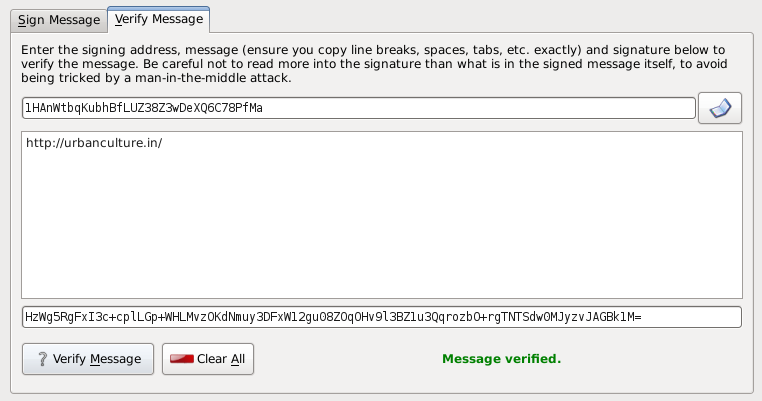Click the middle instruction line mentioning "Be careful"

380,63
